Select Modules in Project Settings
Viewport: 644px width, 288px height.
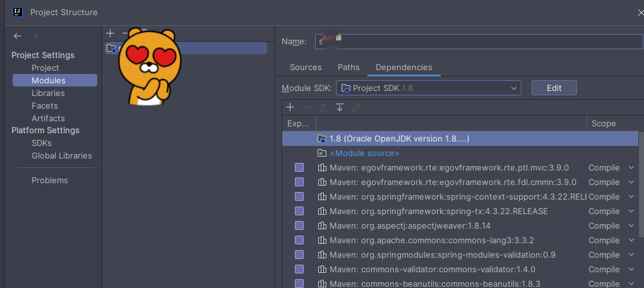point(55,80)
